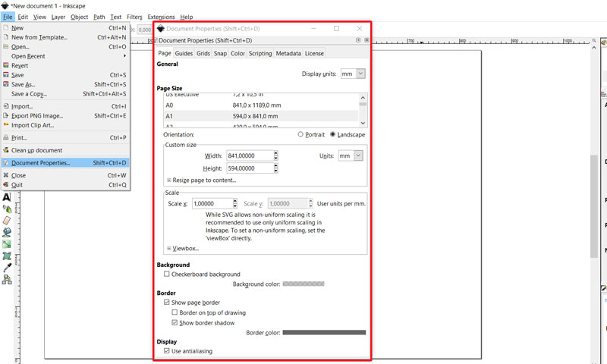The height and width of the screenshot is (364, 607).
Task: Click the Width input field
Action: 250,155
